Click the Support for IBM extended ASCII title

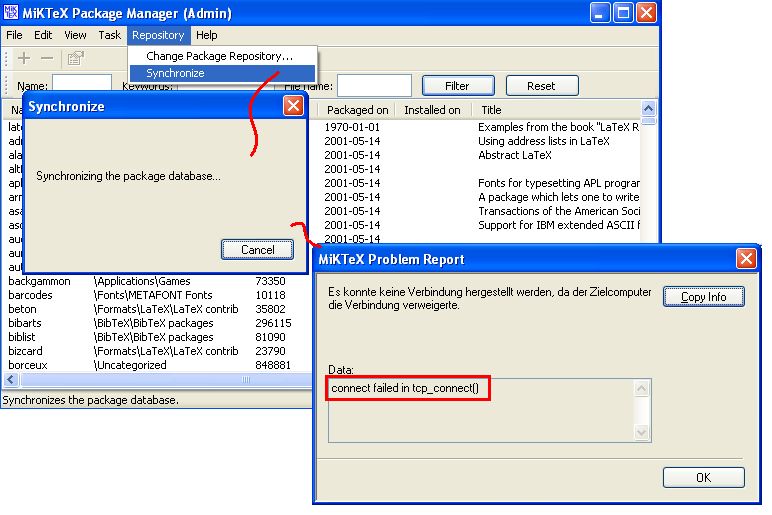[x=559, y=225]
